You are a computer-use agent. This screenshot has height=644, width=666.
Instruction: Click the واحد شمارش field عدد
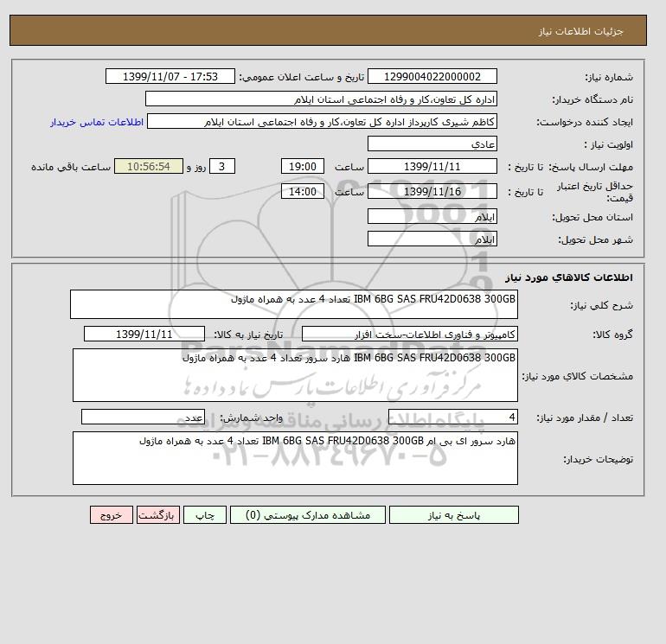143,417
